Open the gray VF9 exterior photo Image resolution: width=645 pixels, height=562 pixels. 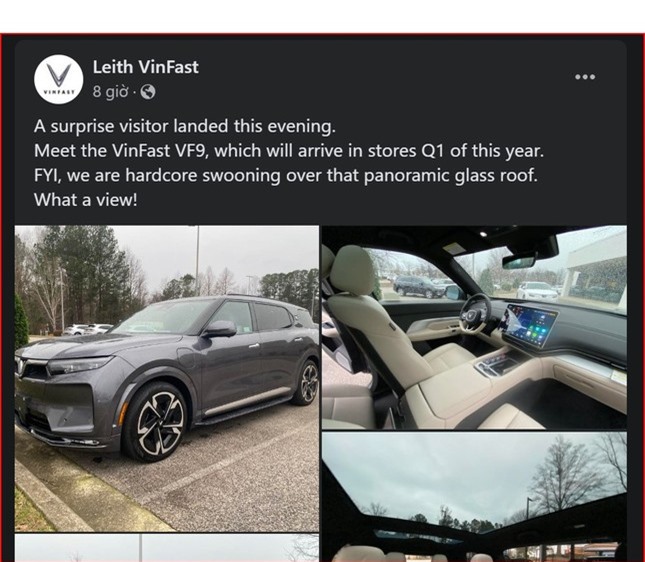click(x=167, y=378)
